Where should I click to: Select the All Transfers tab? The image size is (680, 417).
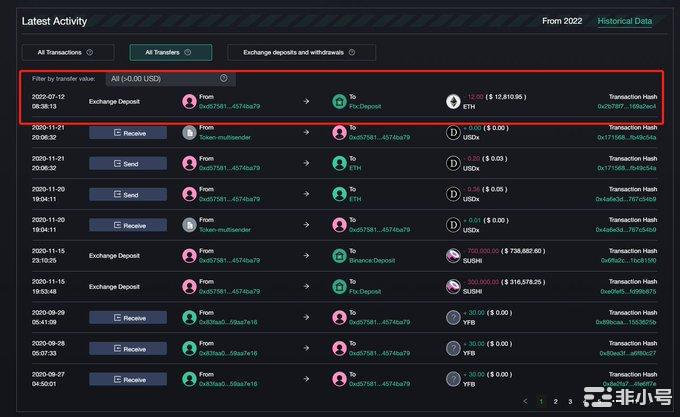(170, 52)
